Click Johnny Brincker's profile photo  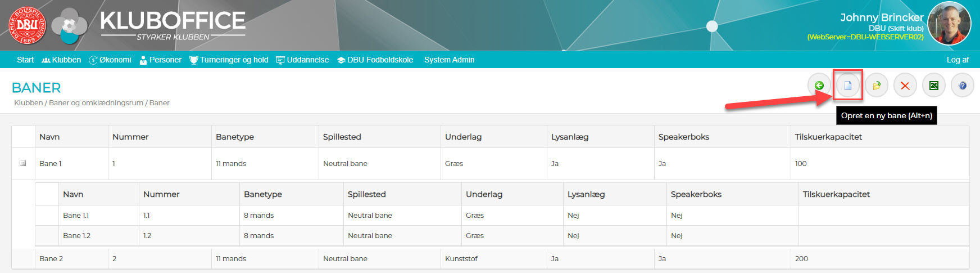click(x=949, y=24)
